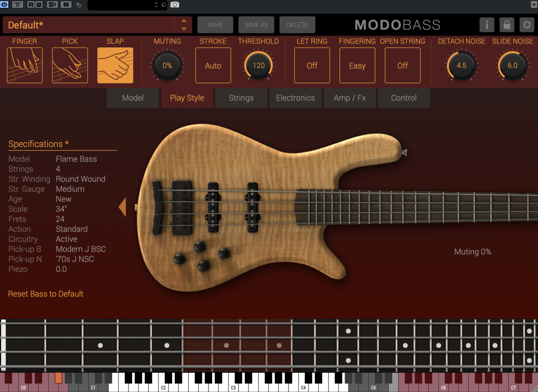The image size is (538, 392).
Task: Click the highlighted orange key near C0
Action: click(58, 378)
